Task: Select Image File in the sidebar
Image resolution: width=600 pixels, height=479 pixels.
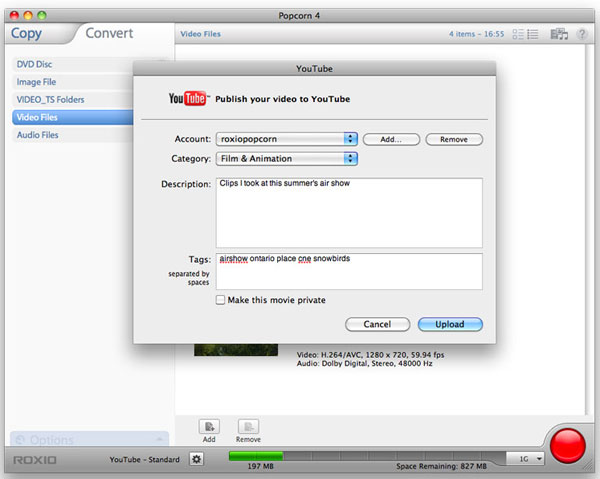Action: coord(73,82)
